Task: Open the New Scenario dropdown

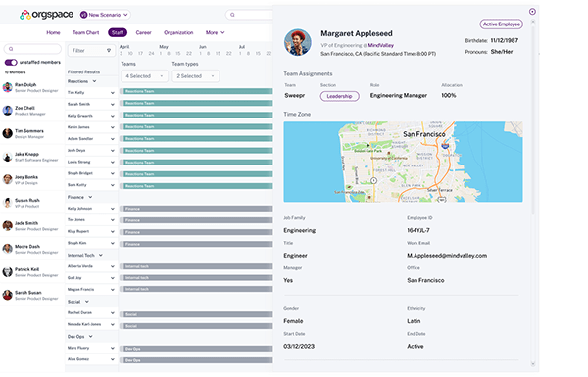Action: [x=105, y=15]
